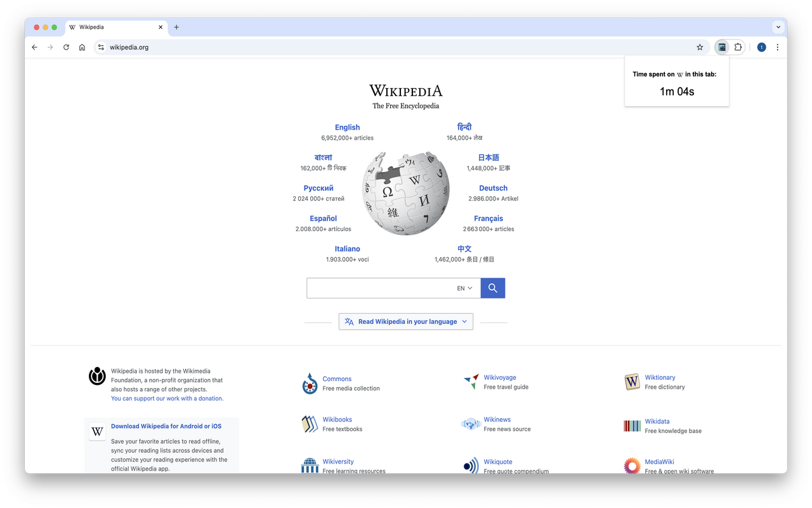Click The Free Encyclopedia tagline
The width and height of the screenshot is (812, 508).
[406, 106]
